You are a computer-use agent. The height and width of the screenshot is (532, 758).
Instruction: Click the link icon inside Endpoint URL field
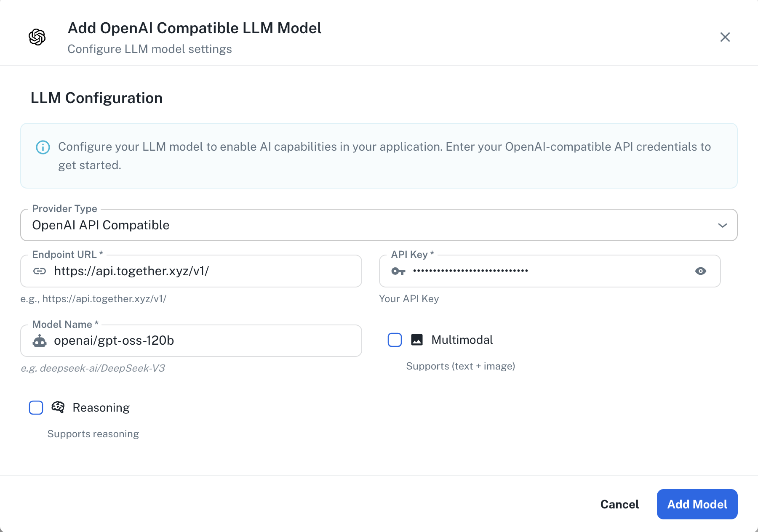pos(40,271)
